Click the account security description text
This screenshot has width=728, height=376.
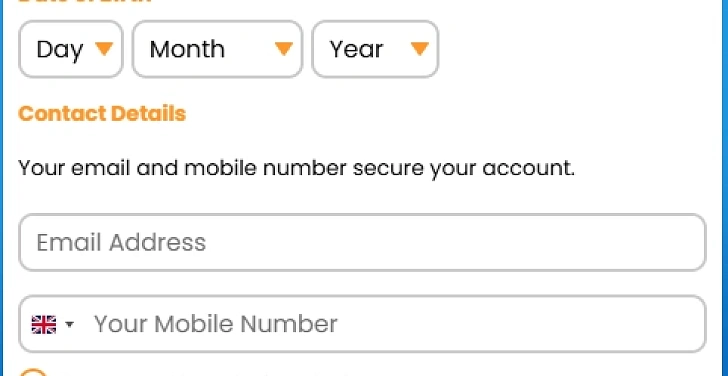(296, 168)
